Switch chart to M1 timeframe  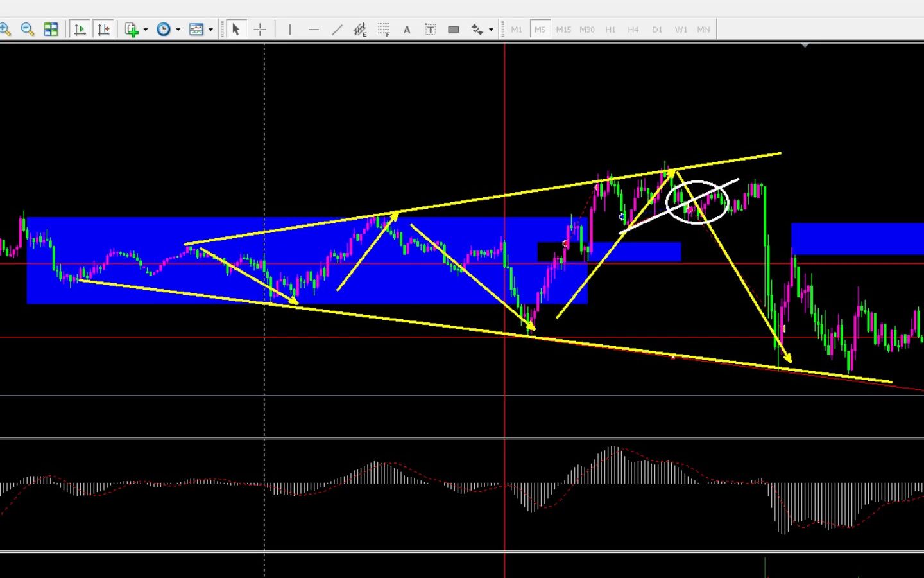[x=517, y=30]
